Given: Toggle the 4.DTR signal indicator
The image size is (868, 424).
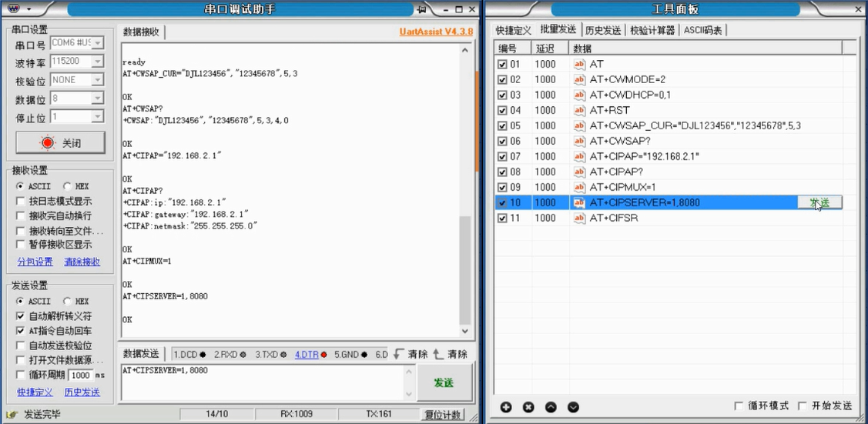Looking at the screenshot, I should pos(310,354).
